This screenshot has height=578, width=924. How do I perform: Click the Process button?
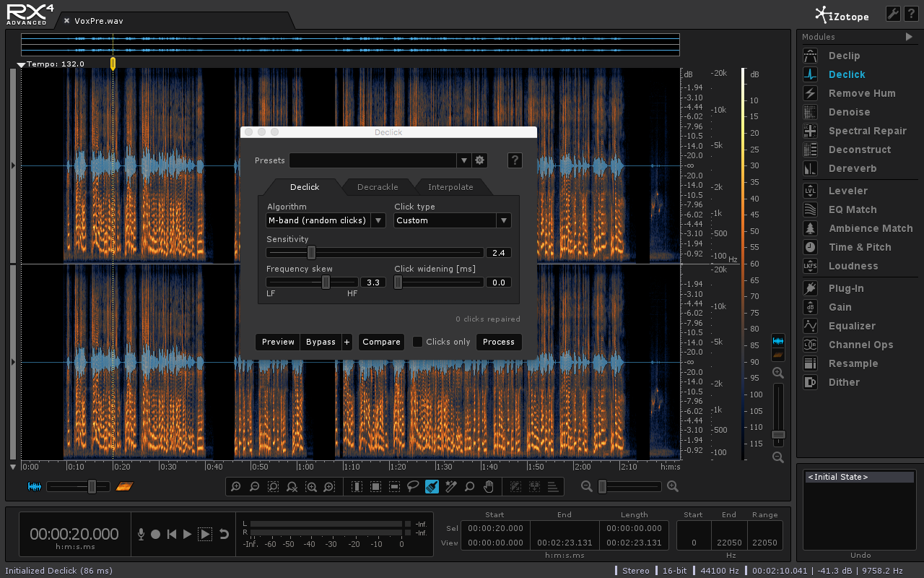(498, 342)
